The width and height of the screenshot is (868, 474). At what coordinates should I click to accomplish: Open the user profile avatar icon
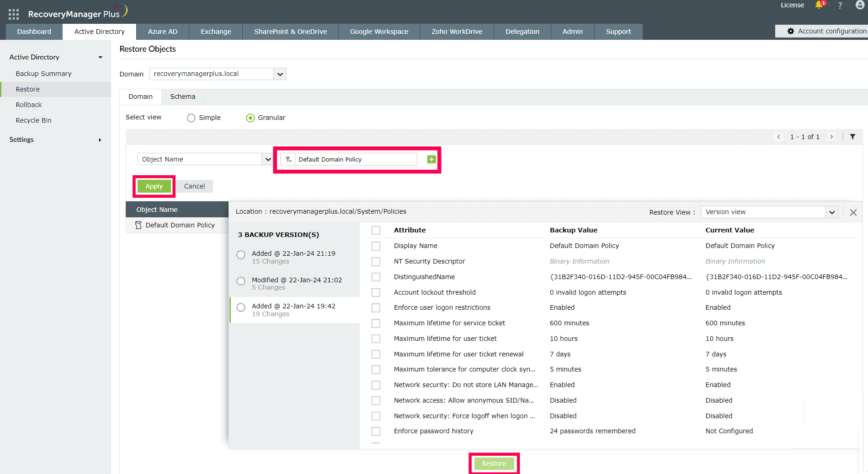click(x=860, y=5)
